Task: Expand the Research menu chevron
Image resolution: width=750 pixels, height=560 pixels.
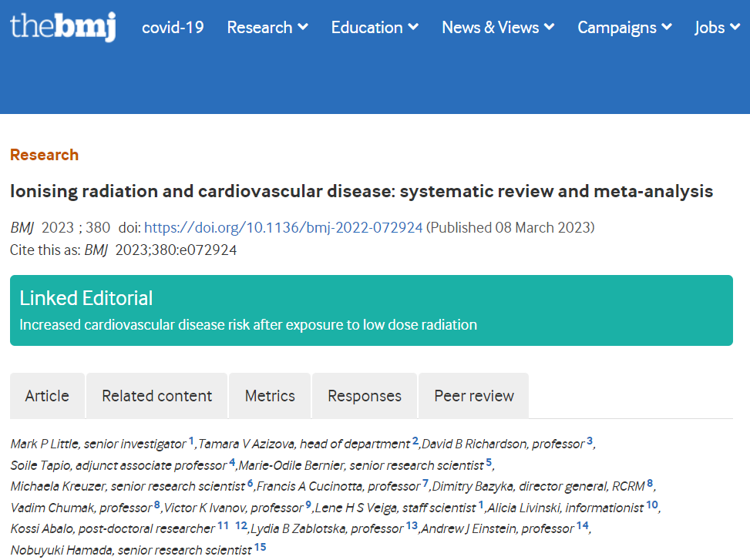Action: pos(303,27)
